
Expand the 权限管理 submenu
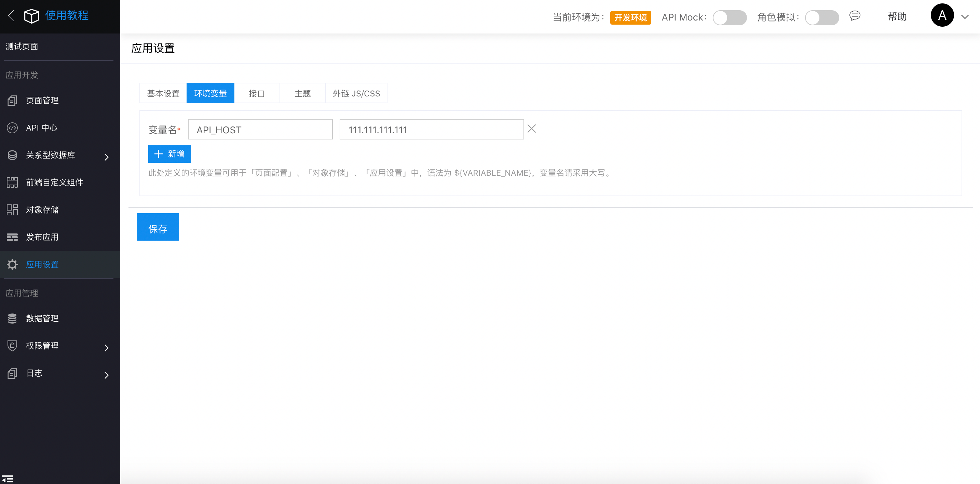pyautogui.click(x=107, y=347)
